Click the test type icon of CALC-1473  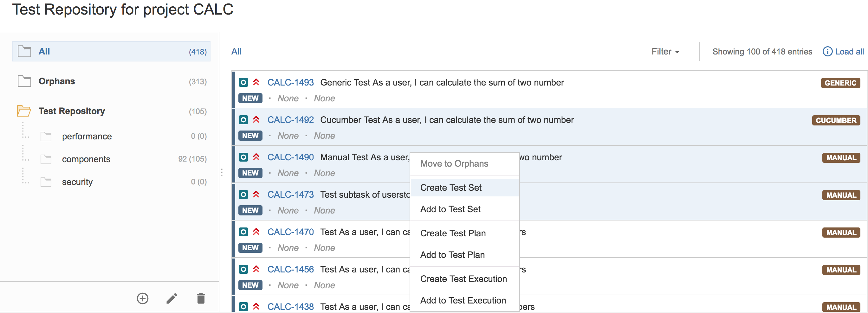(x=243, y=195)
